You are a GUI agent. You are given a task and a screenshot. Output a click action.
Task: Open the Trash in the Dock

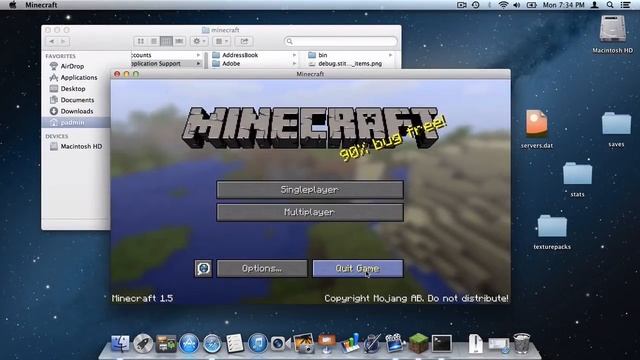point(522,343)
